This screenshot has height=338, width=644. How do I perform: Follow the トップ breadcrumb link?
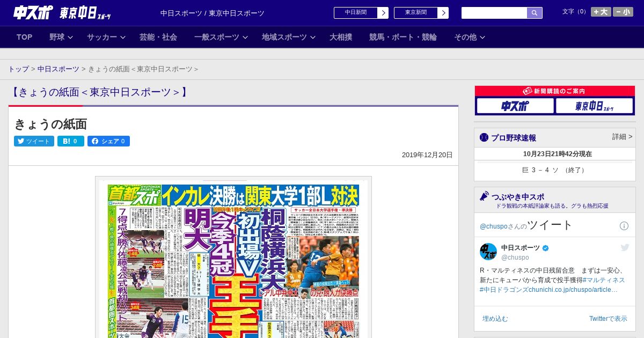(18, 69)
